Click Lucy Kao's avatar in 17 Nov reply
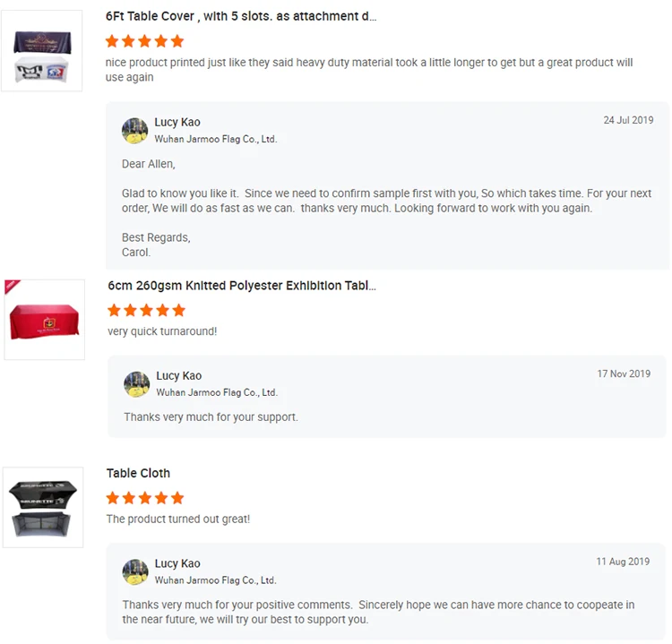This screenshot has height=644, width=672. 137,384
